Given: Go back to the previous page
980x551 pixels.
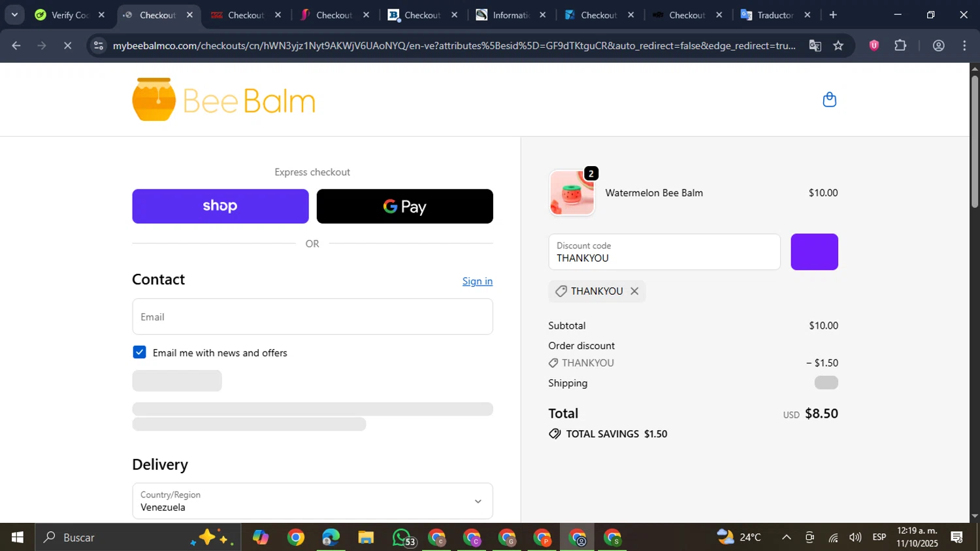Looking at the screenshot, I should point(16,45).
